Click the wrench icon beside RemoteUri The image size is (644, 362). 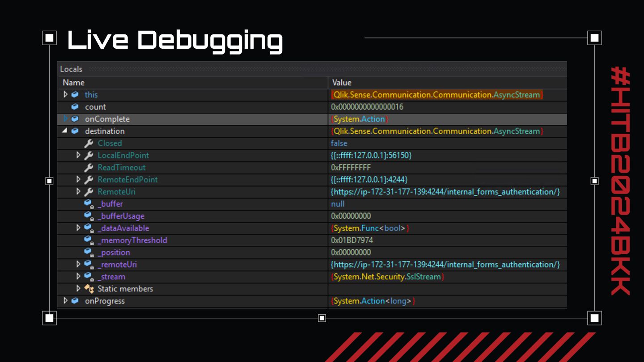(89, 191)
